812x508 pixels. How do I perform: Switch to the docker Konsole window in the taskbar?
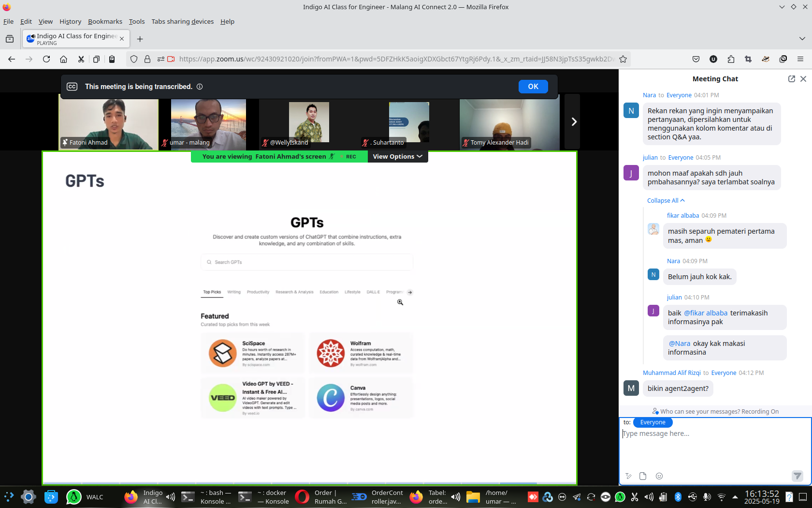click(264, 497)
